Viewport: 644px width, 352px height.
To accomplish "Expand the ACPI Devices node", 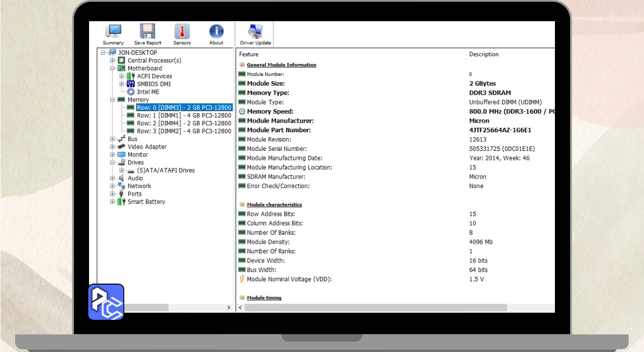I will point(122,76).
